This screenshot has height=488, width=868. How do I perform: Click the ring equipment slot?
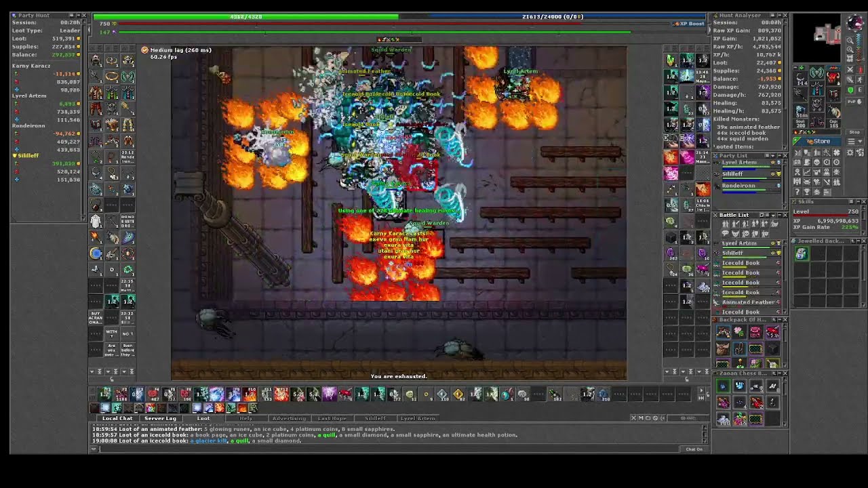(800, 111)
